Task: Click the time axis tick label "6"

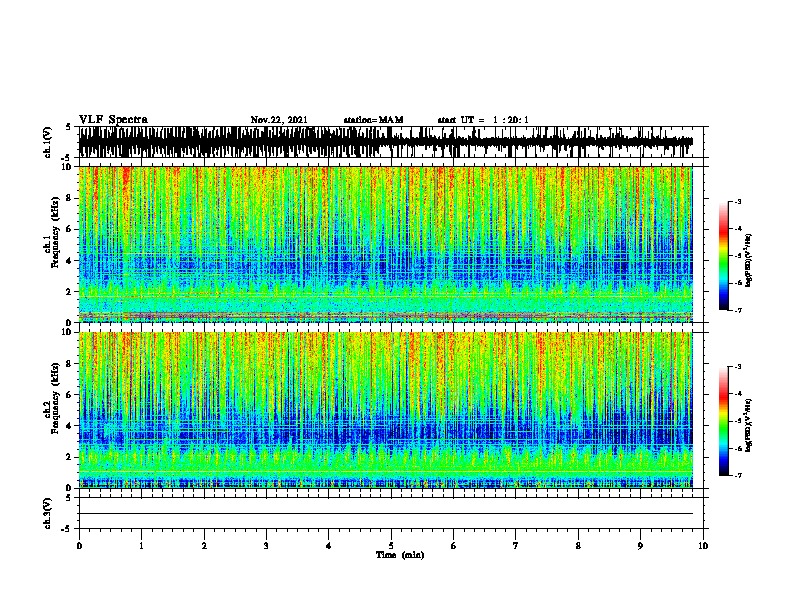Action: 454,546
